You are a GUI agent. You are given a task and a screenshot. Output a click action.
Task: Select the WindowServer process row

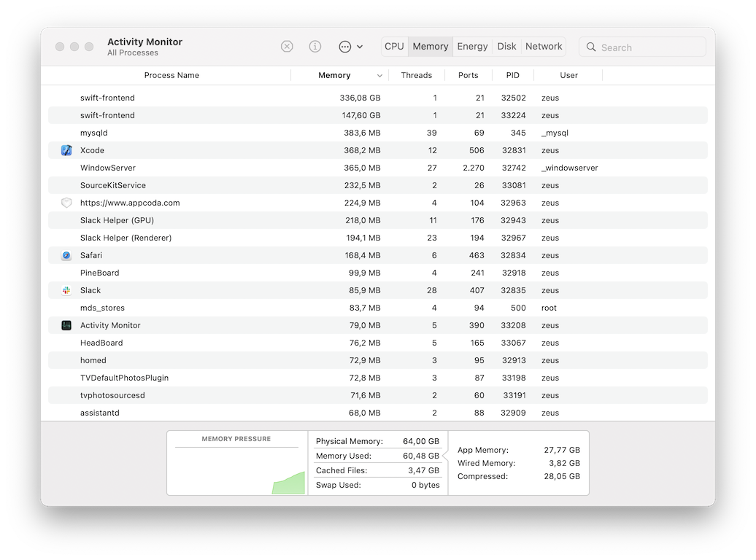tap(378, 168)
